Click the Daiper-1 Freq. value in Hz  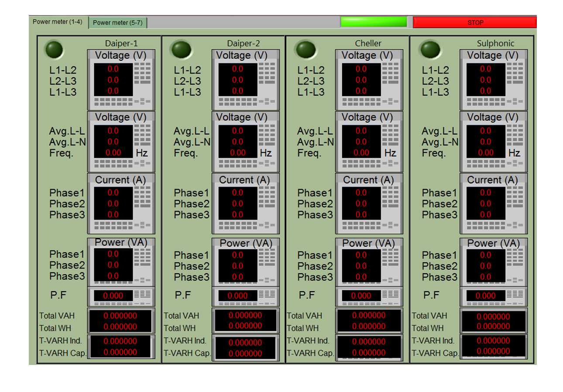(113, 153)
